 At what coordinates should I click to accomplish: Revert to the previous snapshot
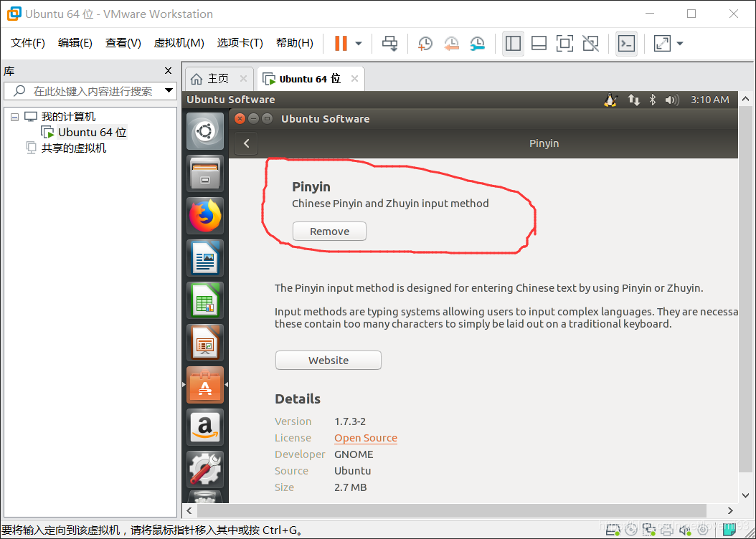coord(451,43)
